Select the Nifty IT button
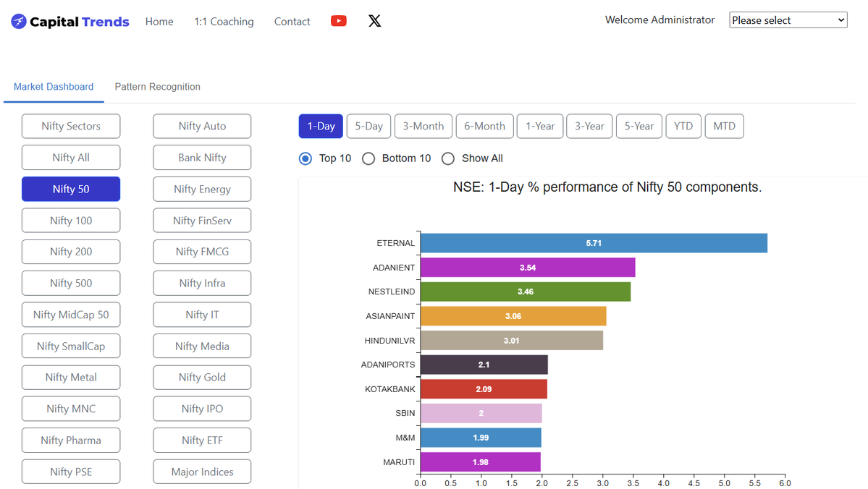This screenshot has height=489, width=868. tap(202, 315)
